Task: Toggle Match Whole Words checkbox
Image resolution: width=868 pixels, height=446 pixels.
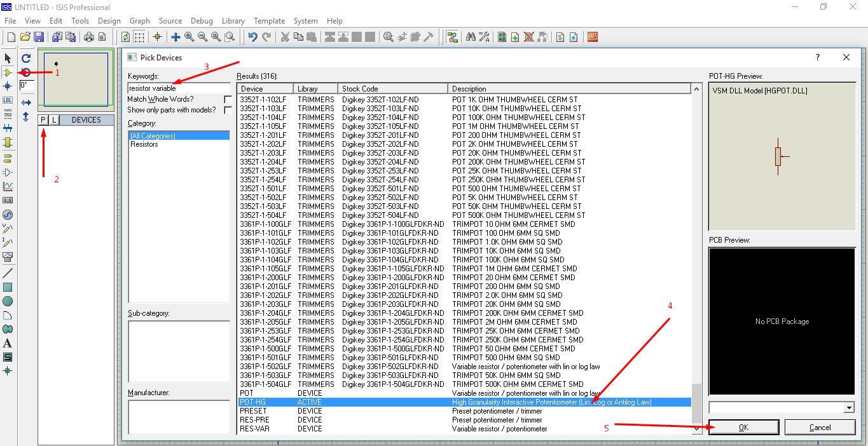Action: [228, 100]
